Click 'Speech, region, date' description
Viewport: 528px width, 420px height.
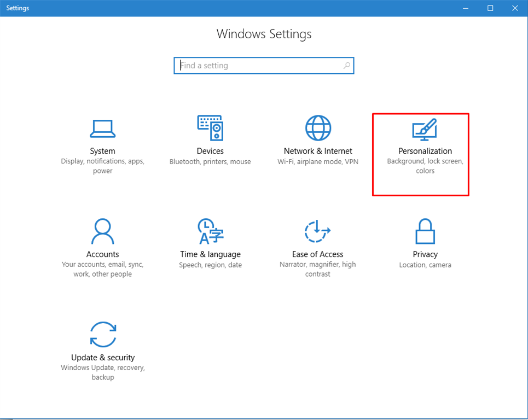coord(211,265)
